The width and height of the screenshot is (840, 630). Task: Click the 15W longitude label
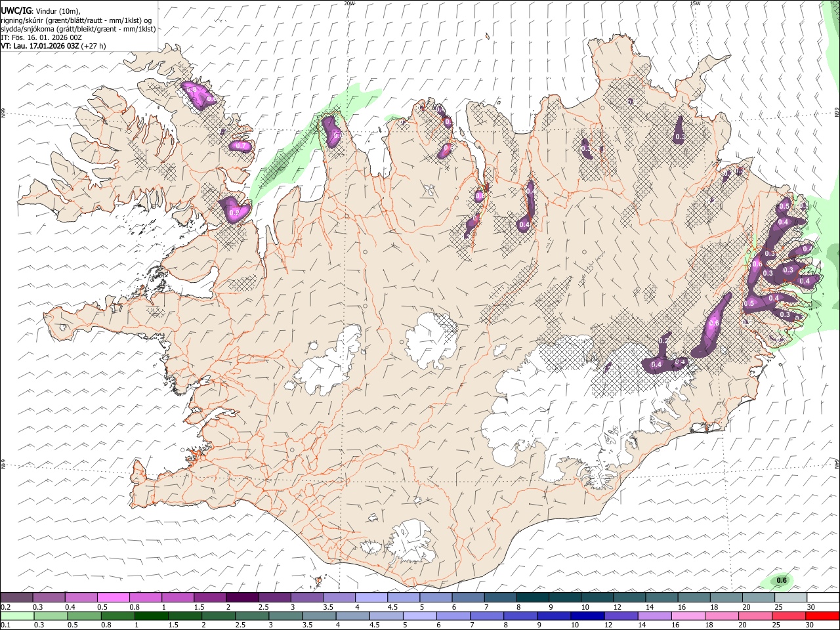click(695, 3)
